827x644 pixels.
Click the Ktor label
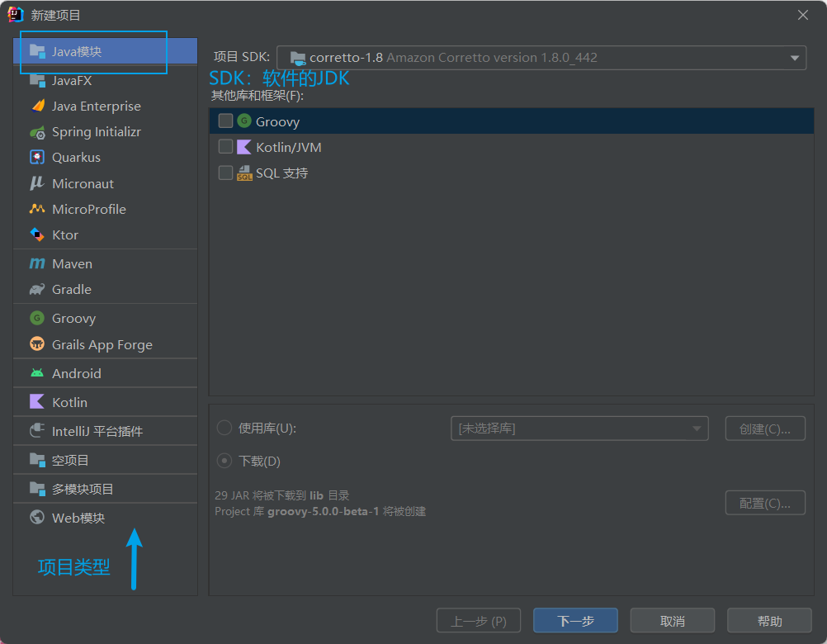(x=65, y=235)
